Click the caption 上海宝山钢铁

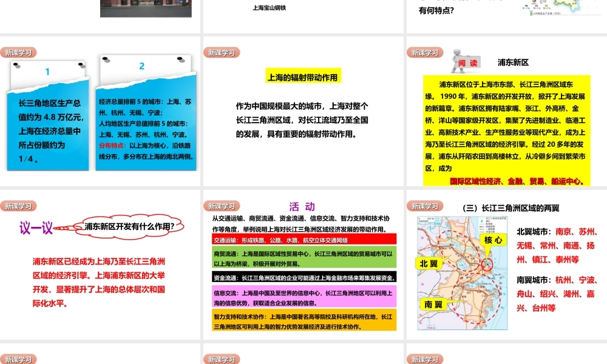pos(269,8)
